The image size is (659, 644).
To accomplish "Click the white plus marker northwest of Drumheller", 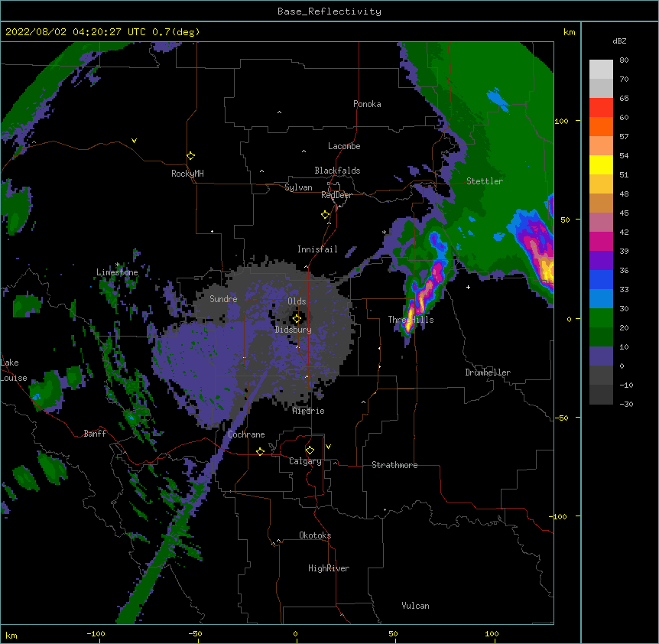I will [x=468, y=287].
